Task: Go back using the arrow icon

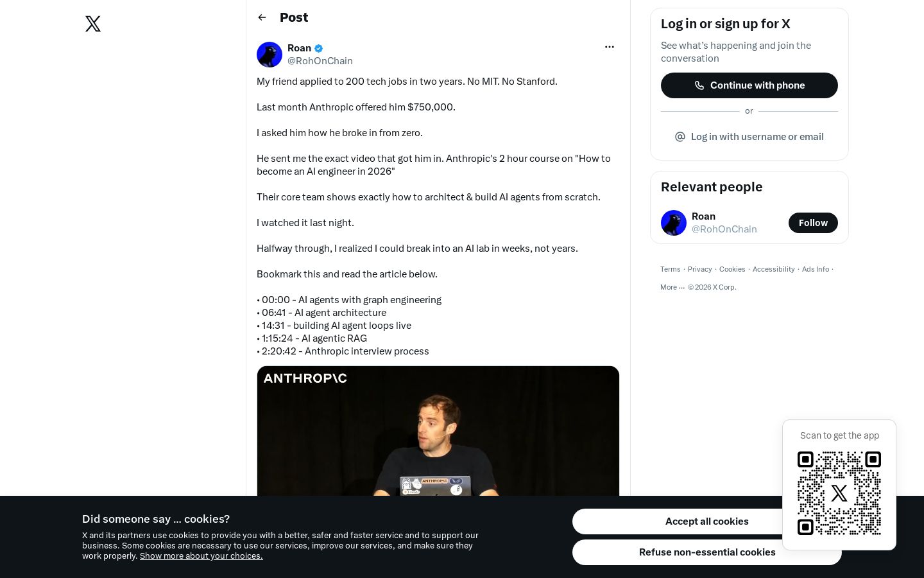Action: [x=262, y=17]
